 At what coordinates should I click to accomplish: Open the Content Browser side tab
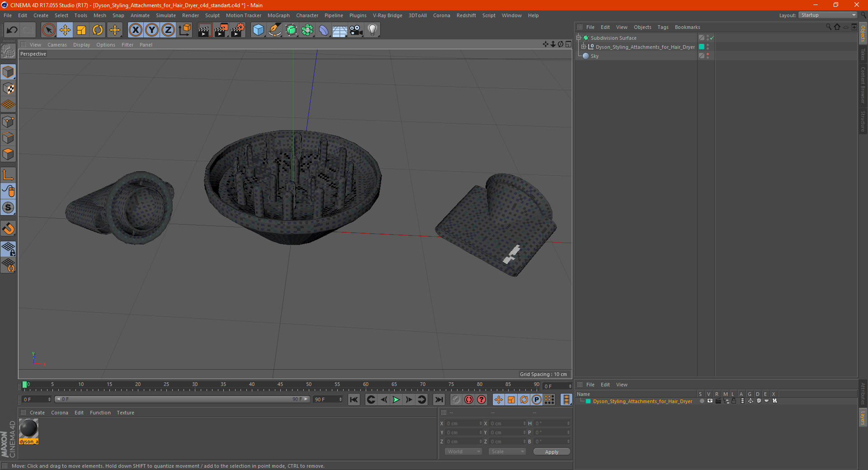click(863, 85)
